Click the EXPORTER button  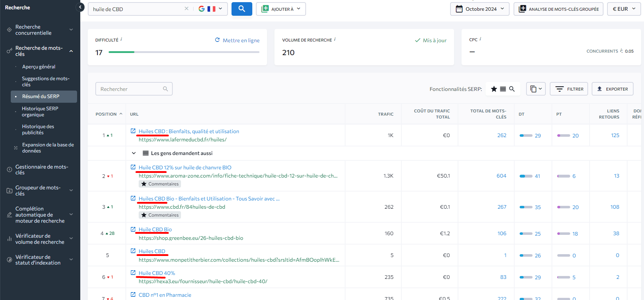(x=612, y=89)
